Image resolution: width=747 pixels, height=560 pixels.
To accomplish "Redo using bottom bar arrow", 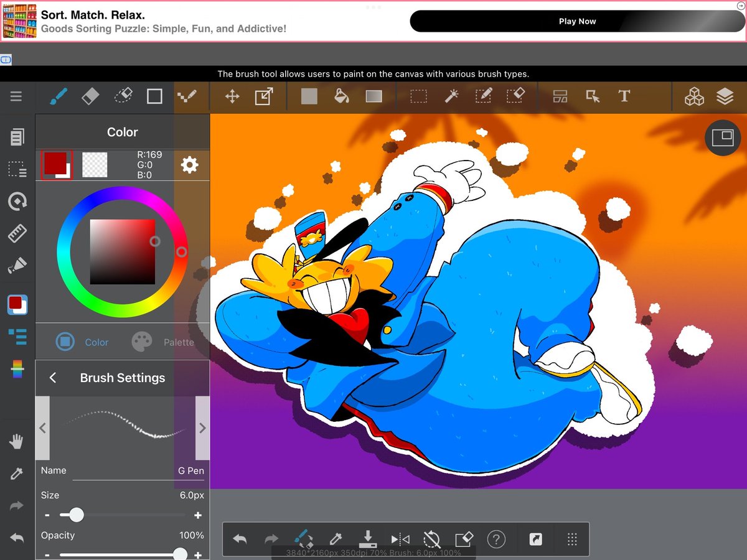I will point(271,539).
